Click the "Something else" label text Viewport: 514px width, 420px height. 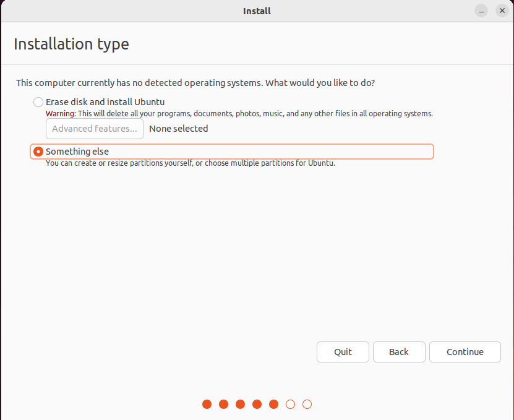[x=77, y=152]
